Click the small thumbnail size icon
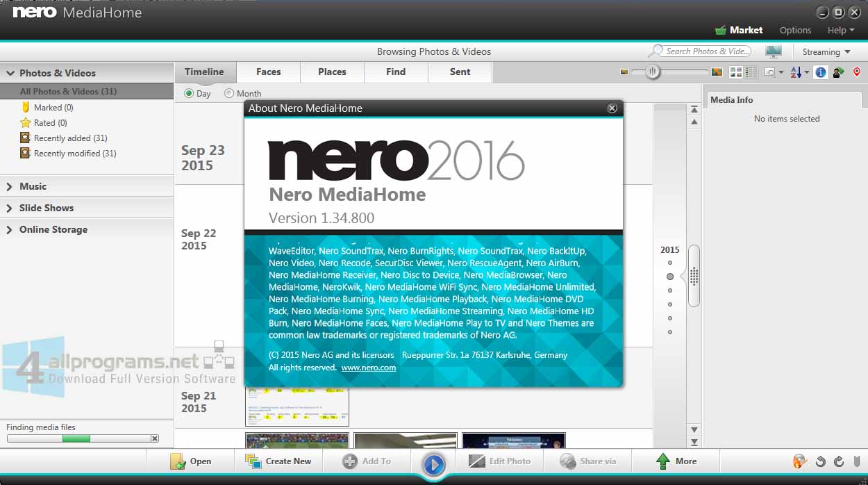 pyautogui.click(x=624, y=72)
